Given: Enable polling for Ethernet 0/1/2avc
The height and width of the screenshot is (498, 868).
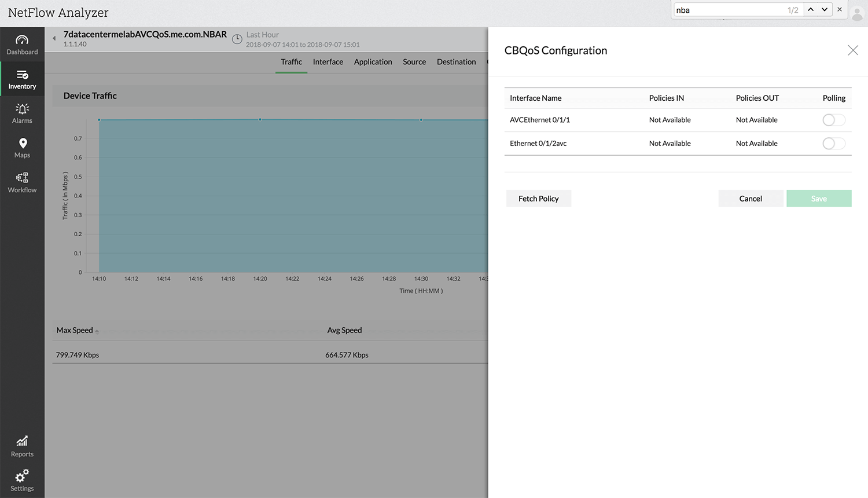Looking at the screenshot, I should 833,143.
